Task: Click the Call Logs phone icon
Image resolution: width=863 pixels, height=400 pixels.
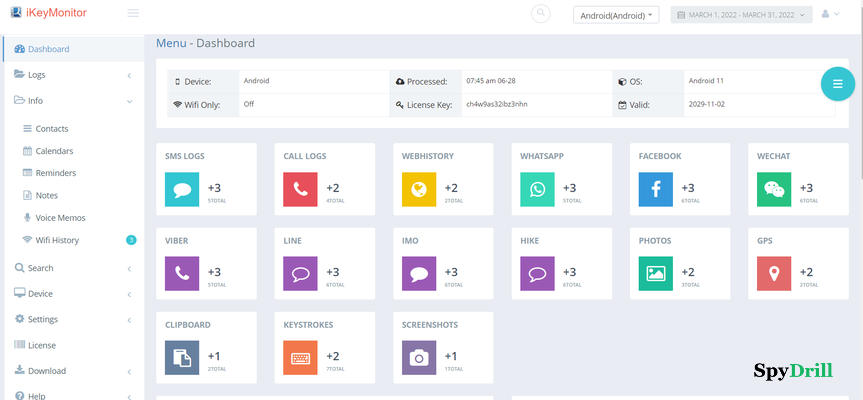Action: [x=301, y=189]
